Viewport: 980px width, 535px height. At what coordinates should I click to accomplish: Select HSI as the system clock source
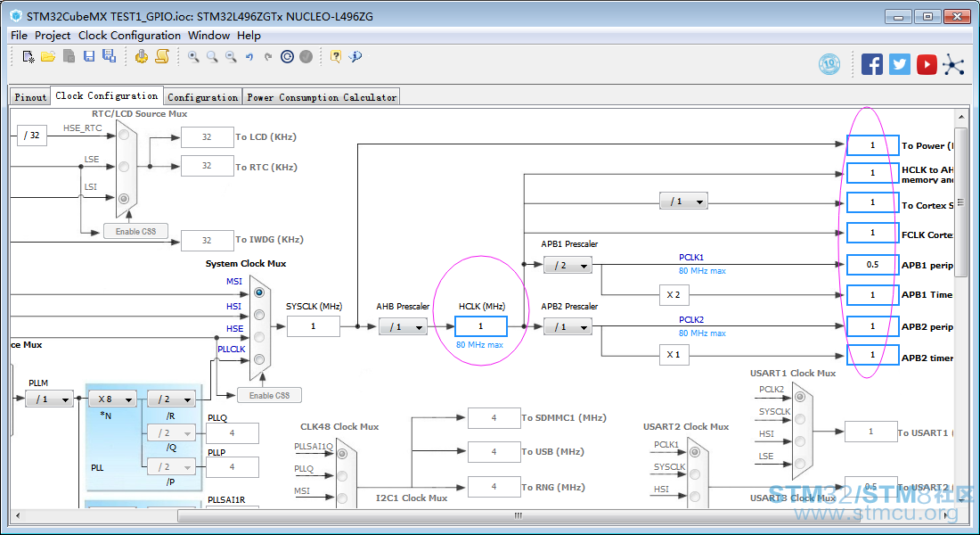tap(258, 315)
